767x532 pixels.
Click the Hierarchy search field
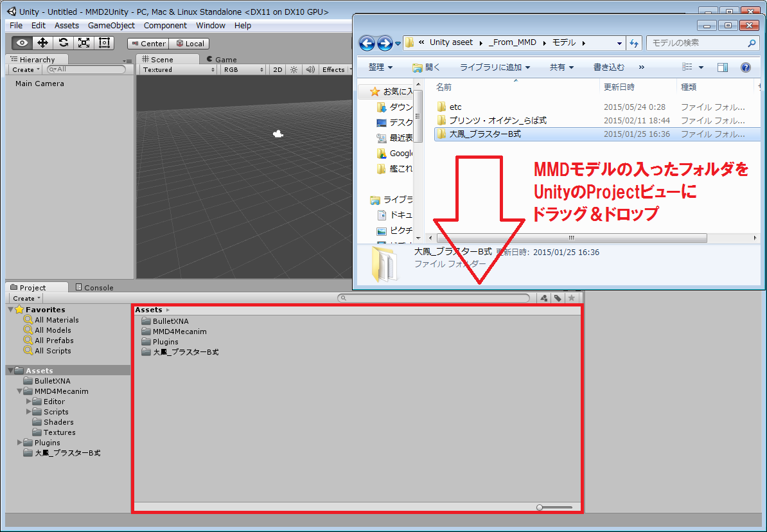click(x=86, y=69)
